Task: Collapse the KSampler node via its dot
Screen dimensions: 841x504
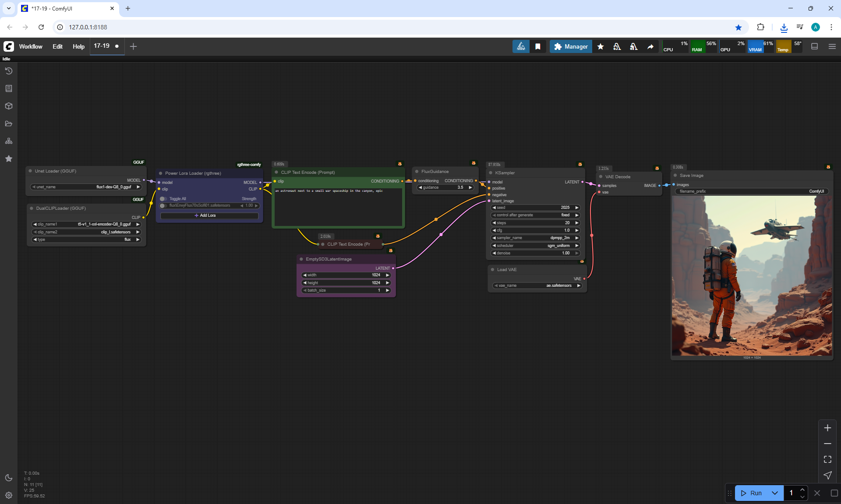Action: pyautogui.click(x=491, y=173)
